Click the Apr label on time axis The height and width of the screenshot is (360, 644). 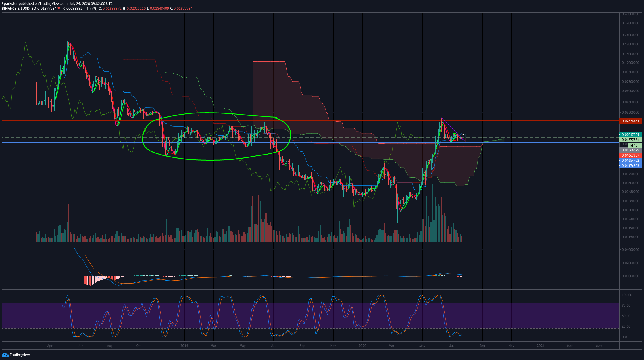click(50, 346)
